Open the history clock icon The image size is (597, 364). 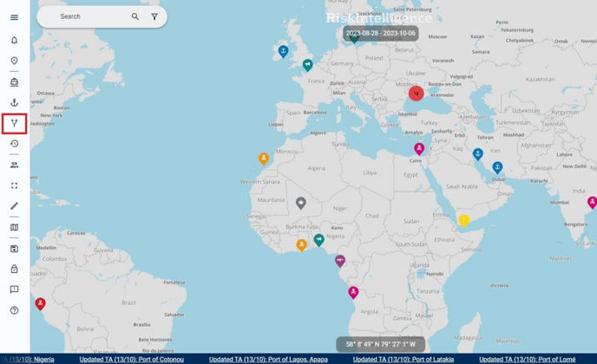pyautogui.click(x=14, y=143)
